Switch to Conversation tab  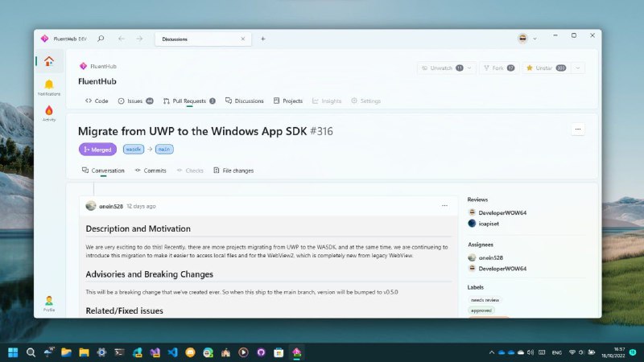point(103,171)
